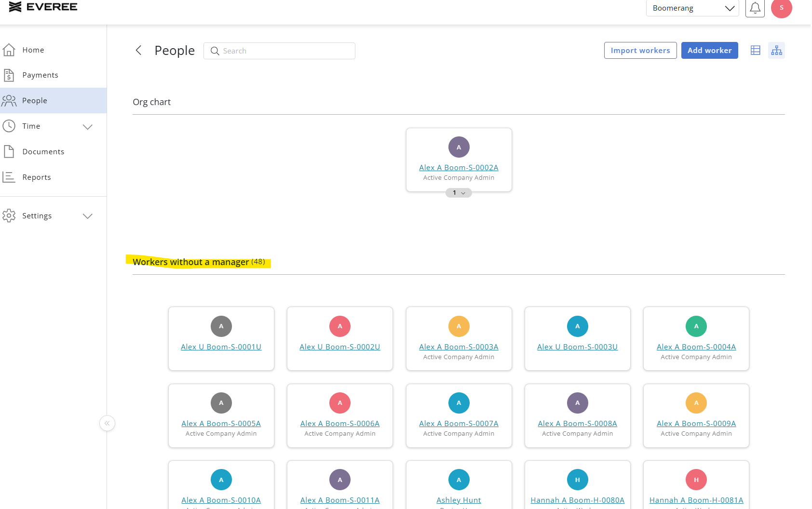Select People in the sidebar
812x509 pixels.
pyautogui.click(x=53, y=100)
